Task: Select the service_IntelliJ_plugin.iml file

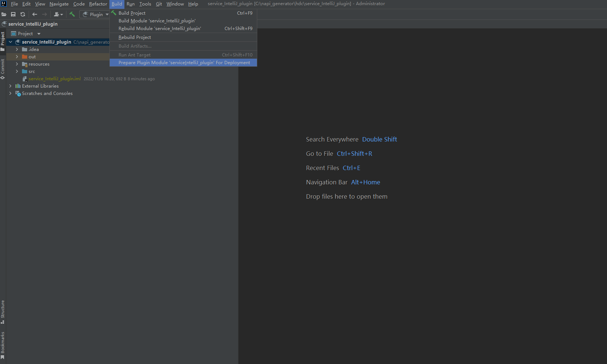Action: 54,79
